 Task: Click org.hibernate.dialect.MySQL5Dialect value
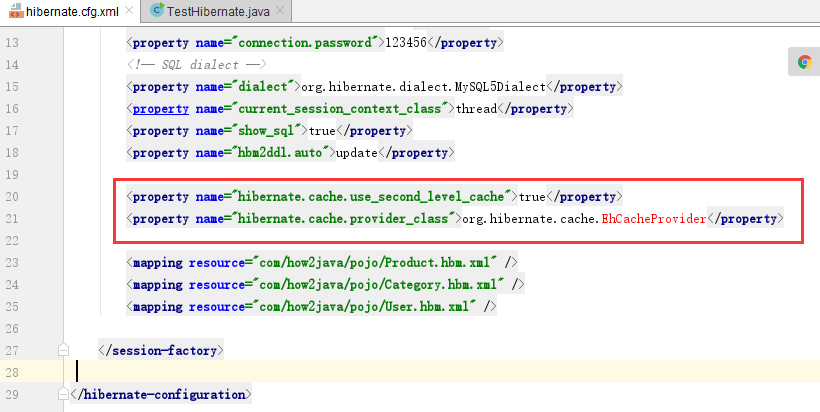423,87
